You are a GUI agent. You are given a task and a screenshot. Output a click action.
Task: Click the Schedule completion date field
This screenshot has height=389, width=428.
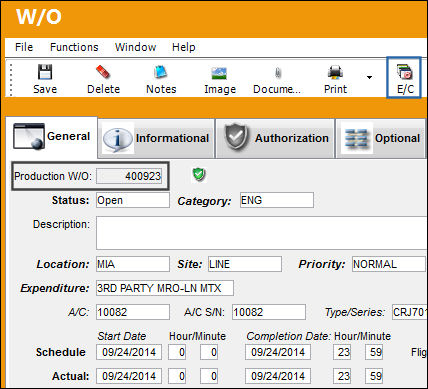[x=278, y=352]
